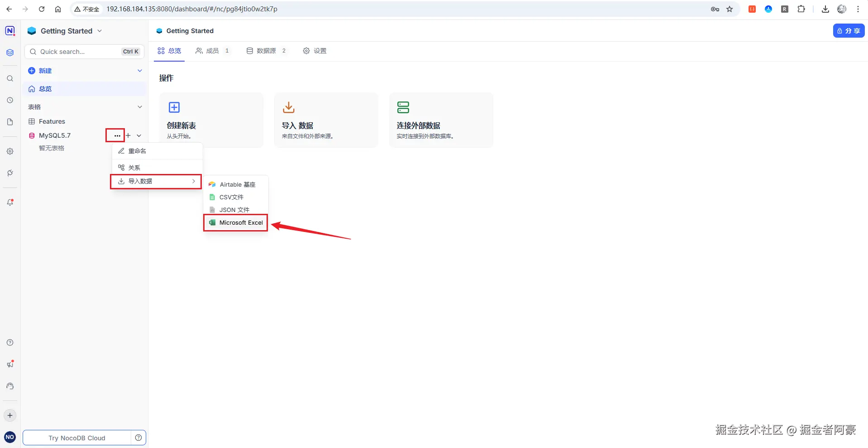The image size is (868, 448).
Task: Switch to the 数据源 tab
Action: click(x=266, y=51)
